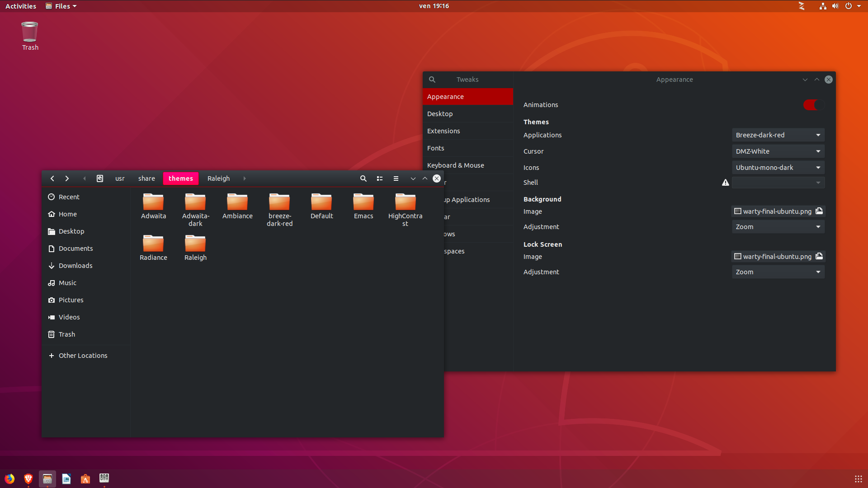Open Downloads in Files sidebar
868x488 pixels.
(86, 266)
